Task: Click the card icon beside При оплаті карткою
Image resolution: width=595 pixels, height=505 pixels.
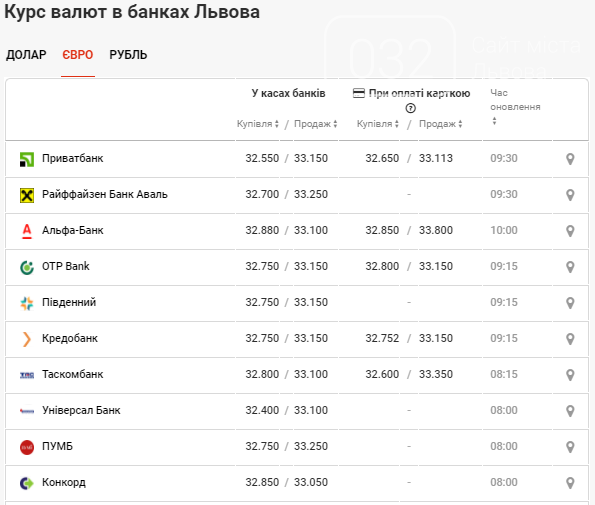Action: [359, 93]
